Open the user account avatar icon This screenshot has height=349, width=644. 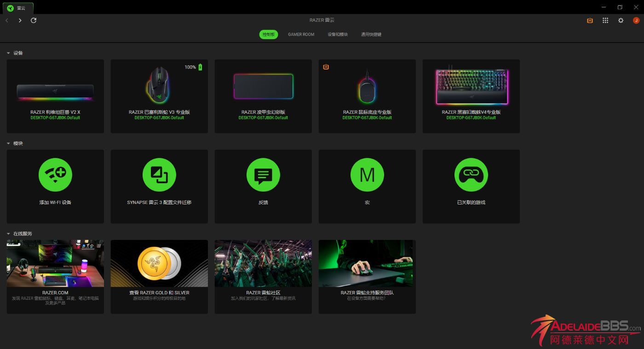point(636,20)
